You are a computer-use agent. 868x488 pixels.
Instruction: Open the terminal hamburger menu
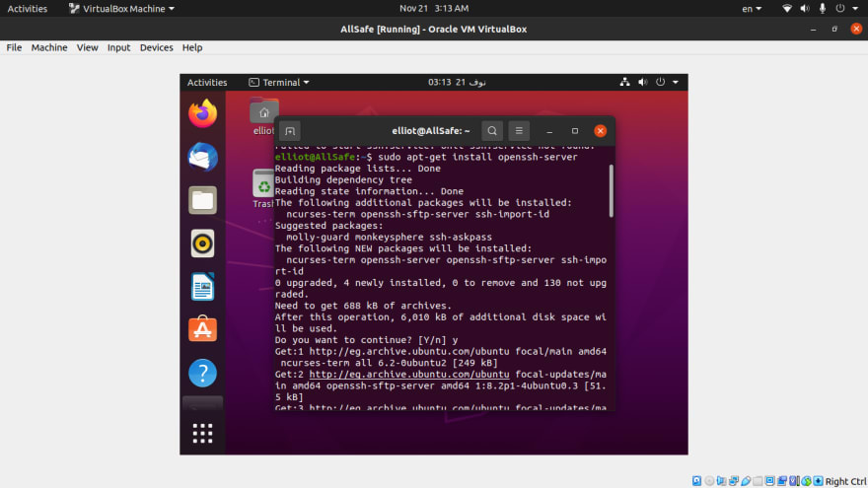click(x=519, y=131)
